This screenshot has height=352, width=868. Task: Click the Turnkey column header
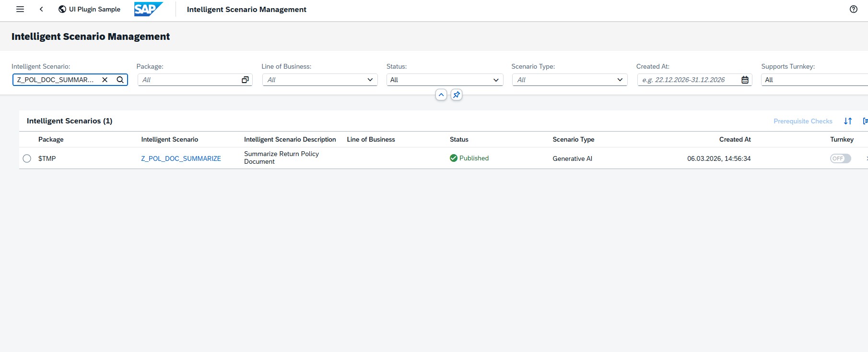click(842, 139)
